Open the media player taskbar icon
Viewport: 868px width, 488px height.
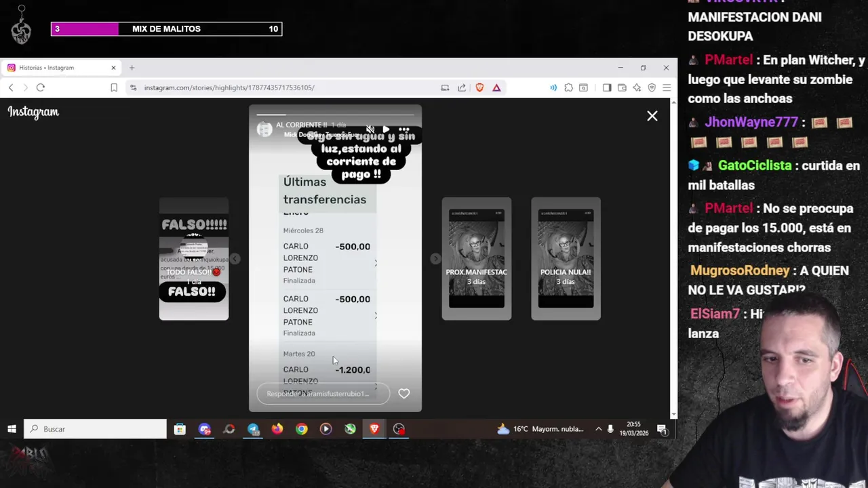pos(326,429)
